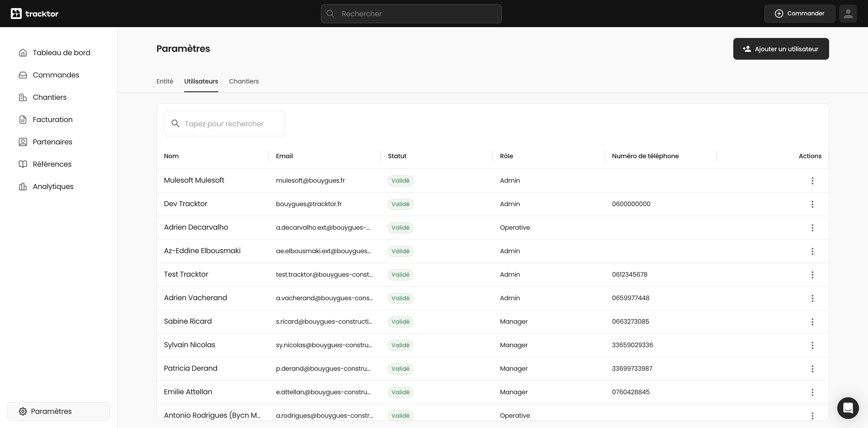Click email mulesoft@bouygues.fr

(310, 181)
